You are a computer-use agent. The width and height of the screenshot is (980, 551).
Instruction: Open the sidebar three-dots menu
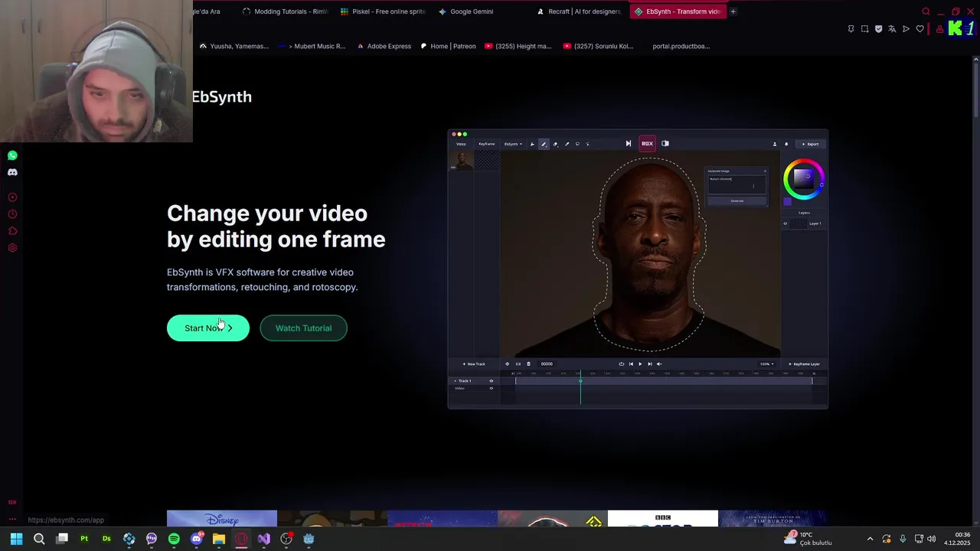(x=12, y=520)
